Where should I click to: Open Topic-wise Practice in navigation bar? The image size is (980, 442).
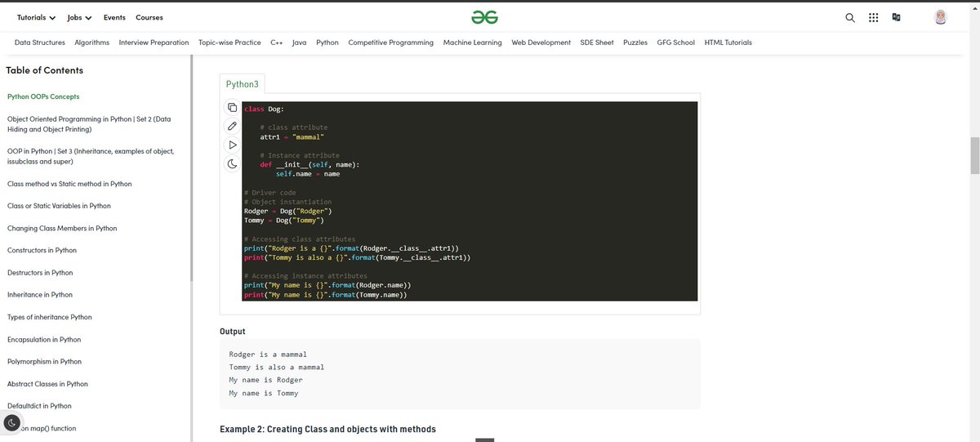[x=229, y=42]
